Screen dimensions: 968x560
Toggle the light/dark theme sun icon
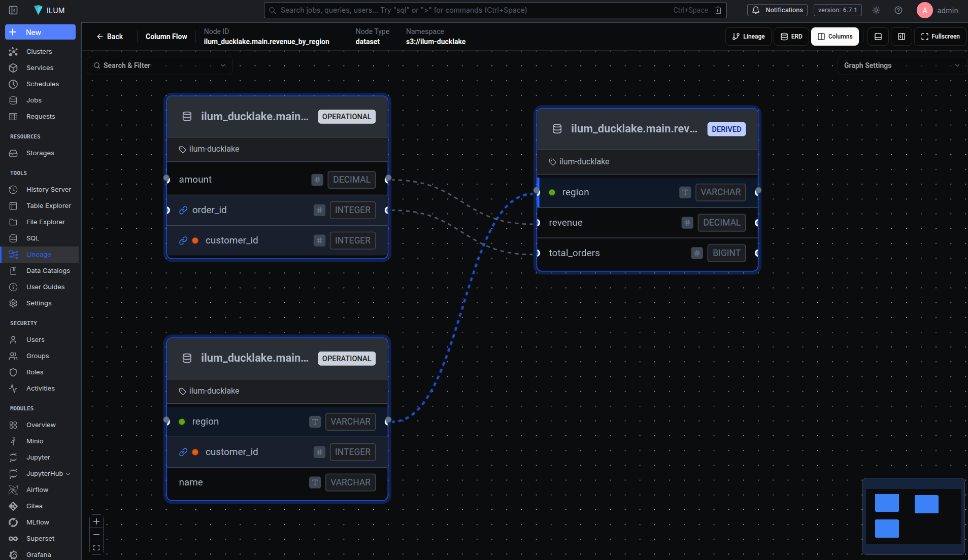(x=876, y=10)
